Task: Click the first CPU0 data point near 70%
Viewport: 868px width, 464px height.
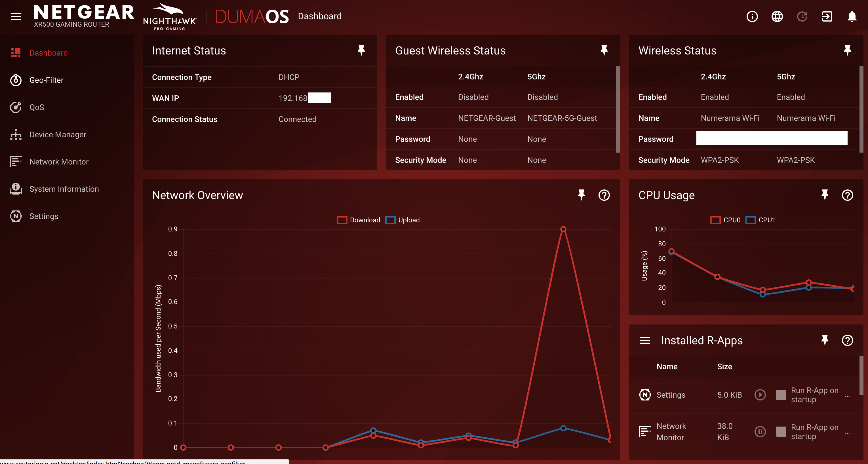Action: click(671, 251)
